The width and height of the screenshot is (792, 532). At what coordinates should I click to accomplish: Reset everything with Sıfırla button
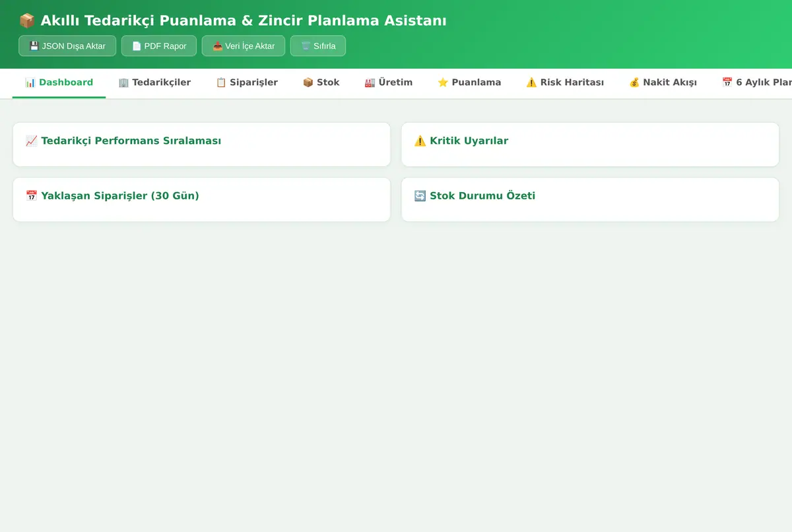point(318,46)
